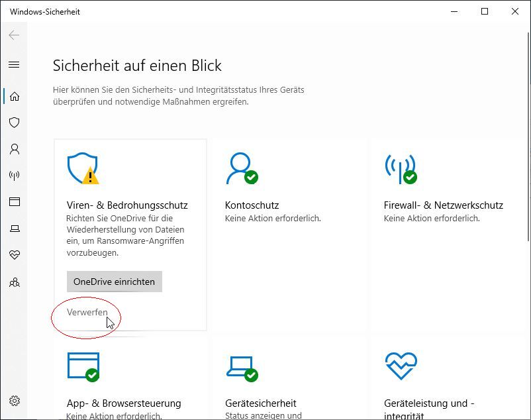
Task: Open the Gerätesicherheit heading
Action: point(261,403)
